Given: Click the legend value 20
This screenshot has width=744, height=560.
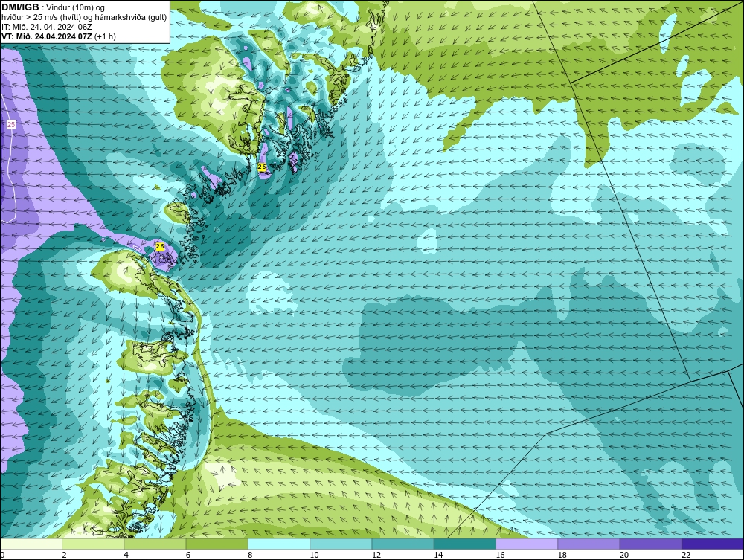Looking at the screenshot, I should pyautogui.click(x=624, y=556).
